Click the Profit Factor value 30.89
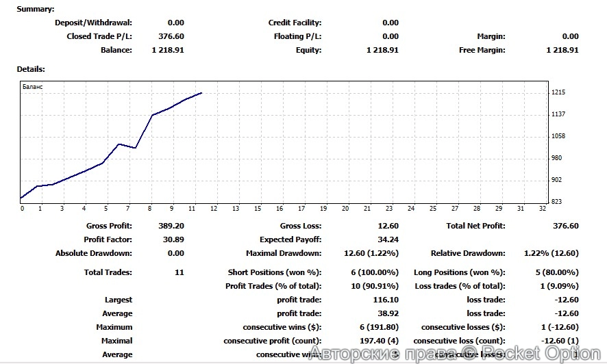The width and height of the screenshot is (607, 364). click(x=173, y=239)
